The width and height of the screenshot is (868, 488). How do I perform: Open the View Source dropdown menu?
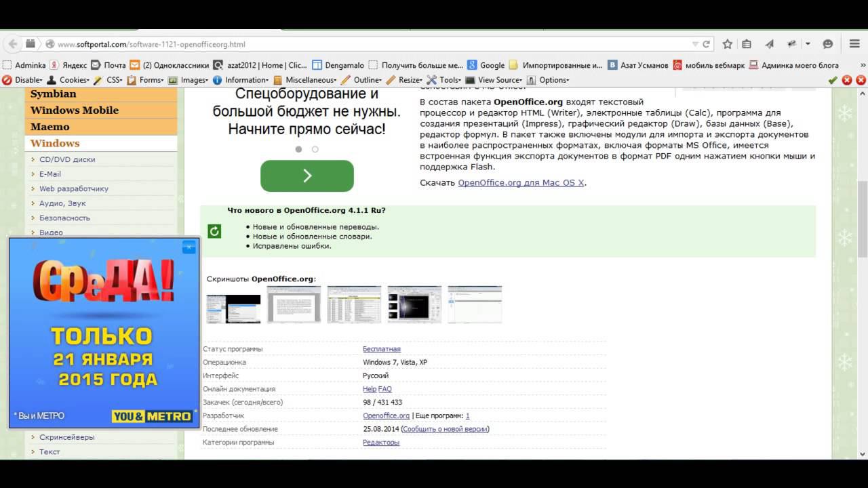pos(494,80)
